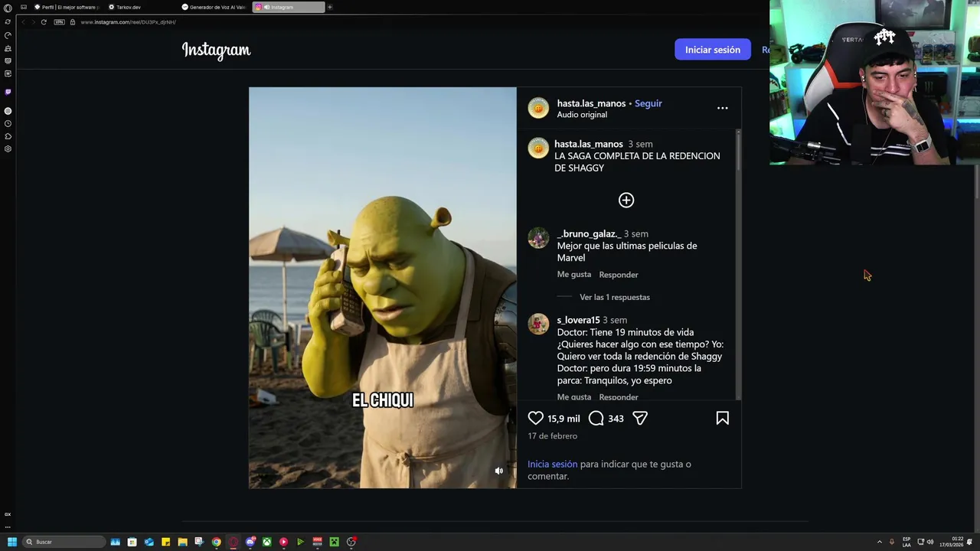Open a new browser tab with plus button

330,7
